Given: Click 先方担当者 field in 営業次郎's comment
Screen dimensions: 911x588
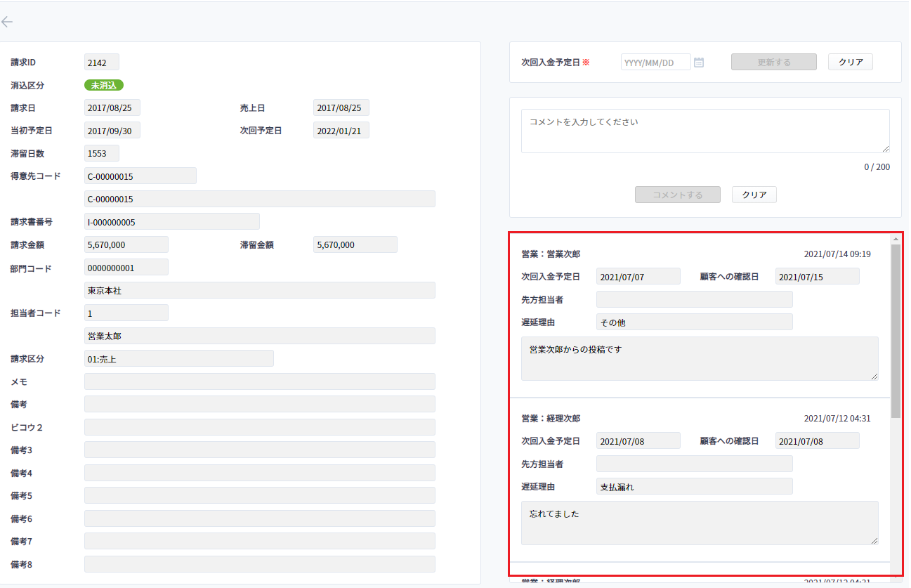Looking at the screenshot, I should coord(695,299).
